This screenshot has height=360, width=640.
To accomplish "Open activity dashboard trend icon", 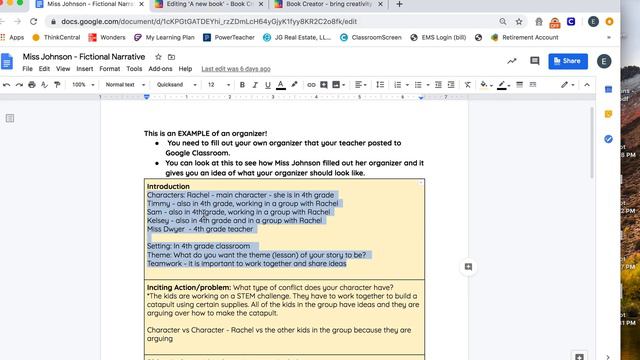I will click(511, 61).
